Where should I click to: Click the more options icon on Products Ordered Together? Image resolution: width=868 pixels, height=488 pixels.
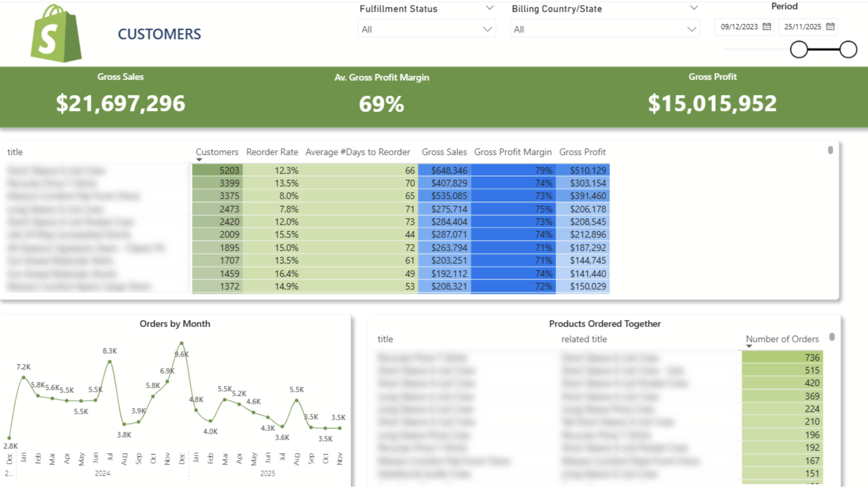(x=831, y=337)
